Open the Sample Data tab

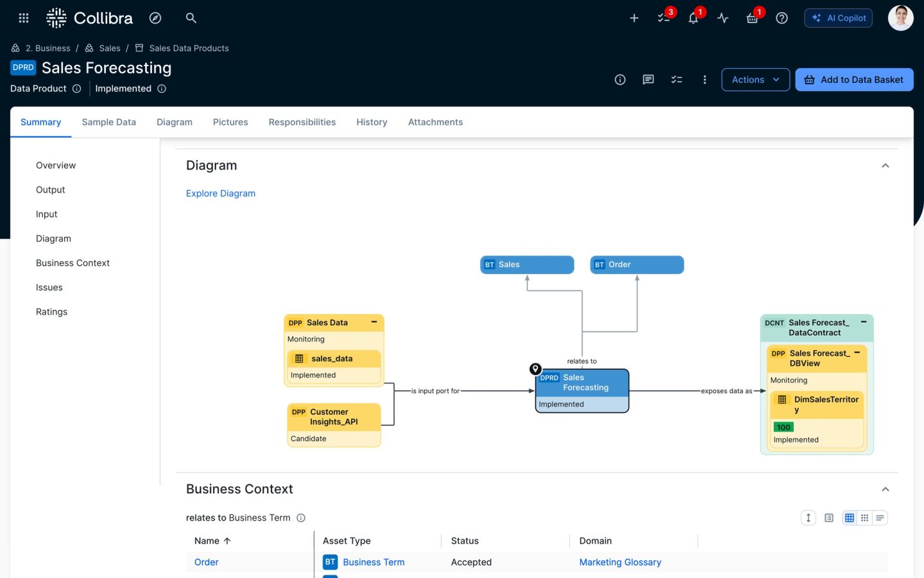pyautogui.click(x=108, y=122)
